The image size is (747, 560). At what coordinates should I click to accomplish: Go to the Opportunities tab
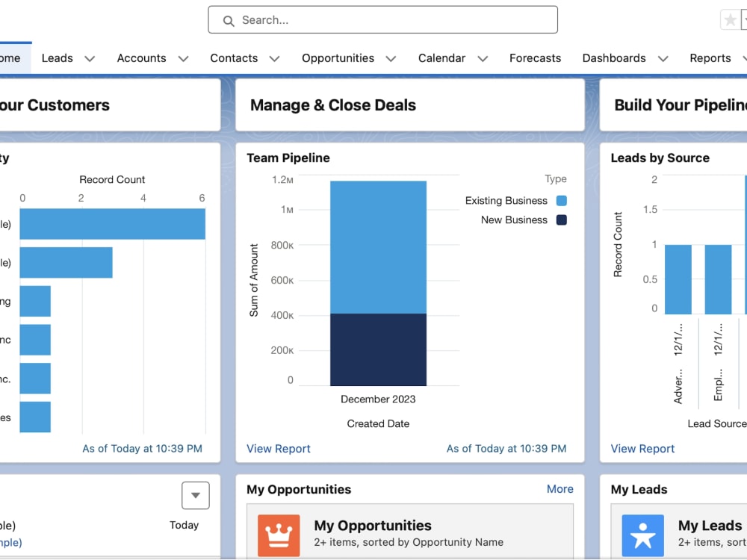point(338,58)
